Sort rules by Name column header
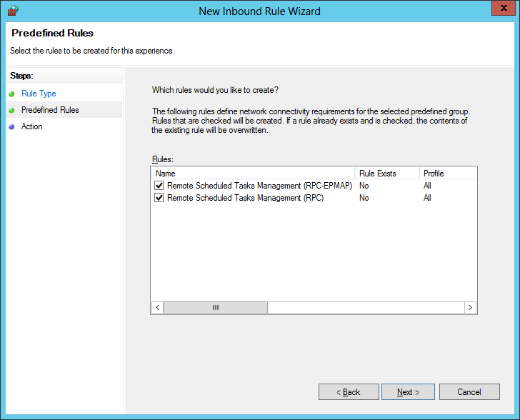 click(x=253, y=174)
